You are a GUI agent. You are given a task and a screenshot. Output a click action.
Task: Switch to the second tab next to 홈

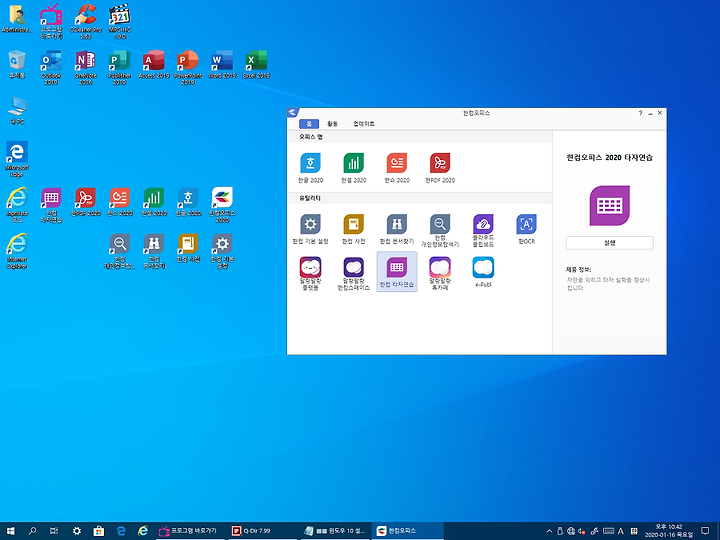332,124
